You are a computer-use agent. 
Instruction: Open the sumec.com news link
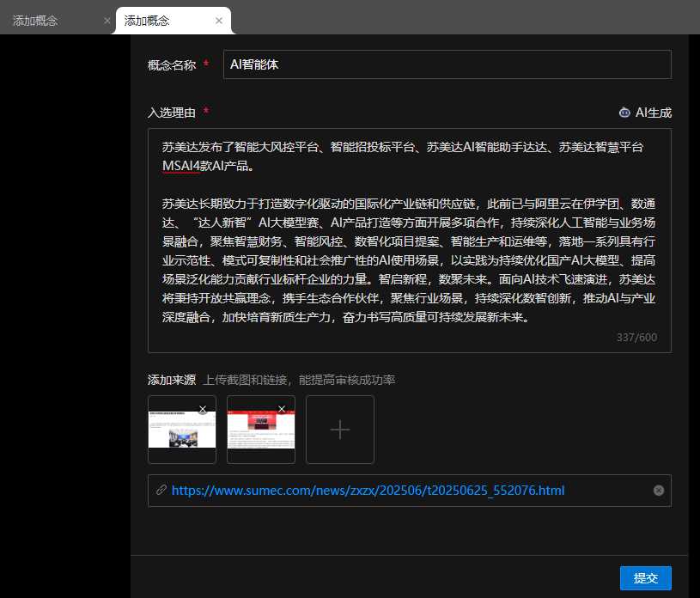368,491
